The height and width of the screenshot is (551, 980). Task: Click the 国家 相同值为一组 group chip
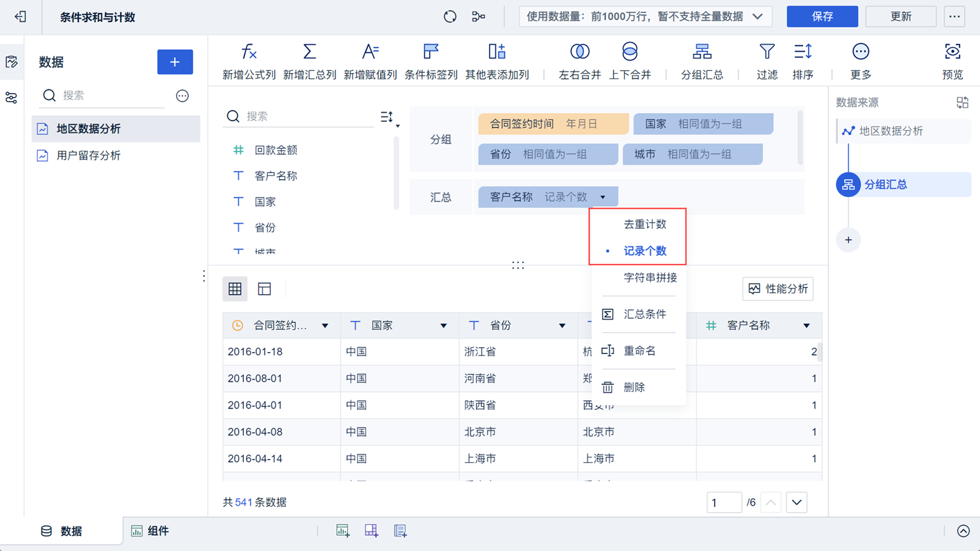point(703,124)
